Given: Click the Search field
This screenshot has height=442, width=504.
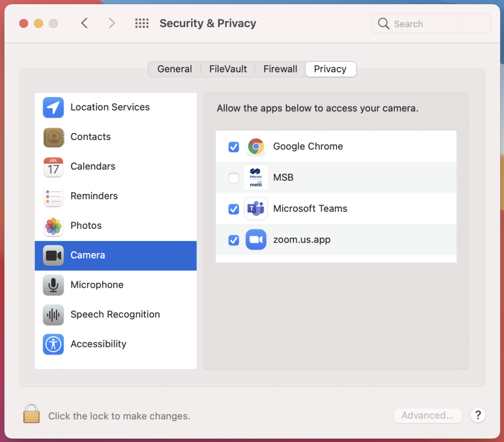Looking at the screenshot, I should 435,24.
